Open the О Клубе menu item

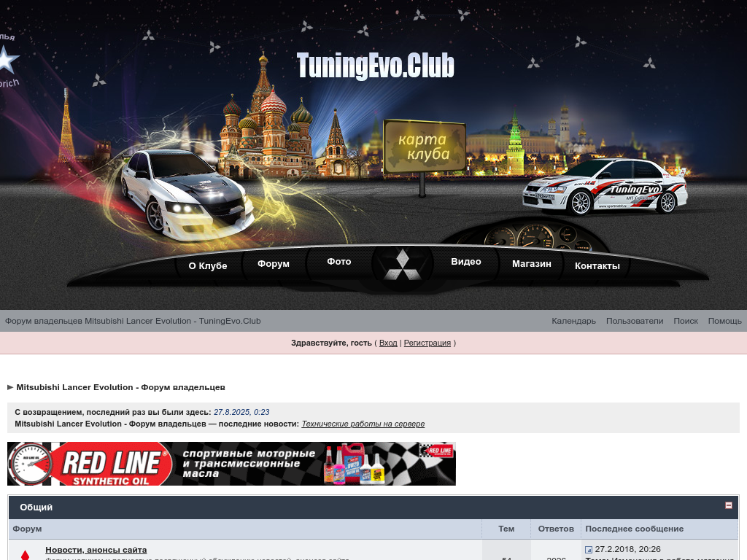(x=208, y=266)
